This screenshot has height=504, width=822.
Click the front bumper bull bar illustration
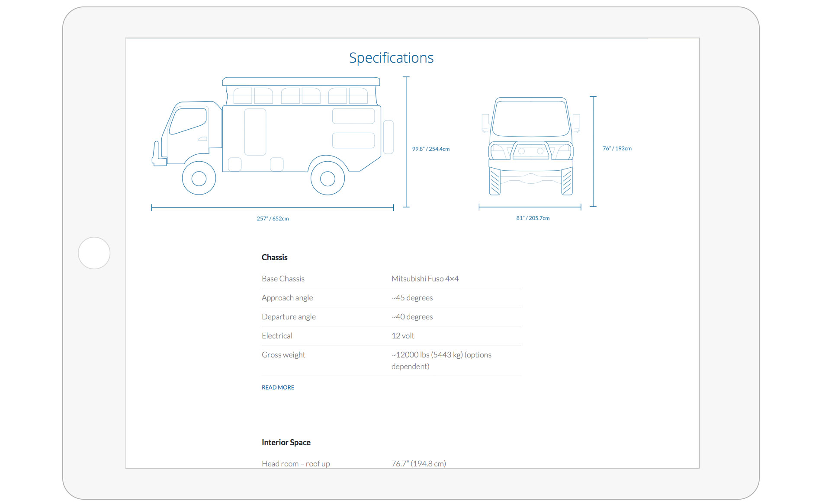tap(530, 151)
